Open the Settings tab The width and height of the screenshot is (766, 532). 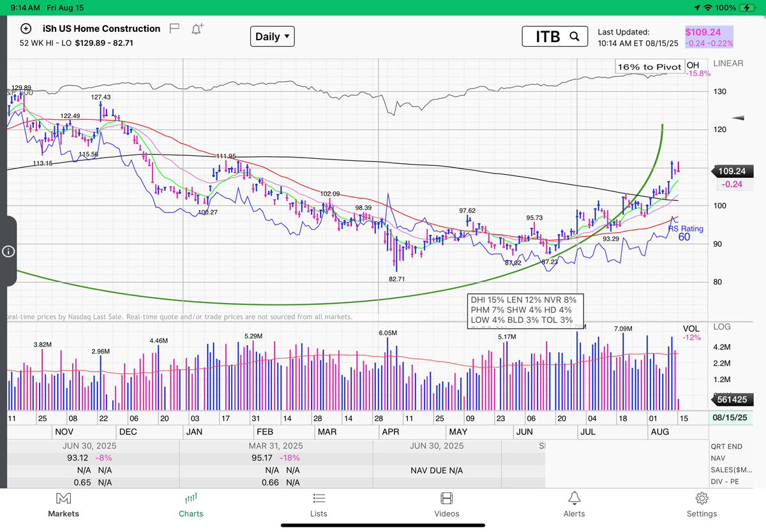(702, 505)
